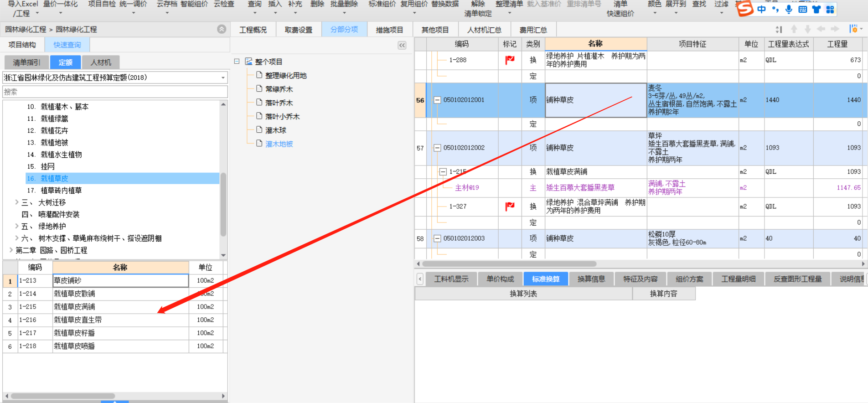
Task: Click the 替换数据 toolbar button
Action: (445, 4)
